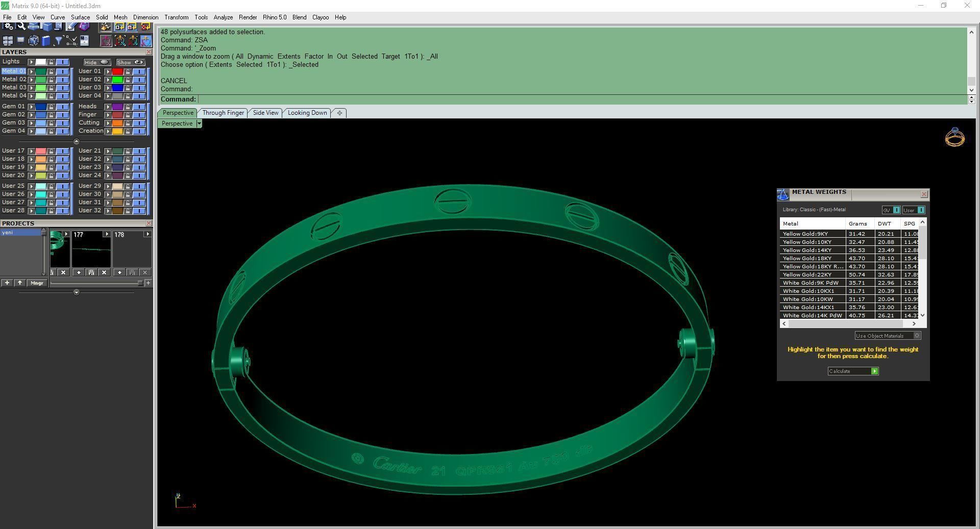Click the highlighted blue gumball icon
Screen dimensions: 980x529
(146, 41)
